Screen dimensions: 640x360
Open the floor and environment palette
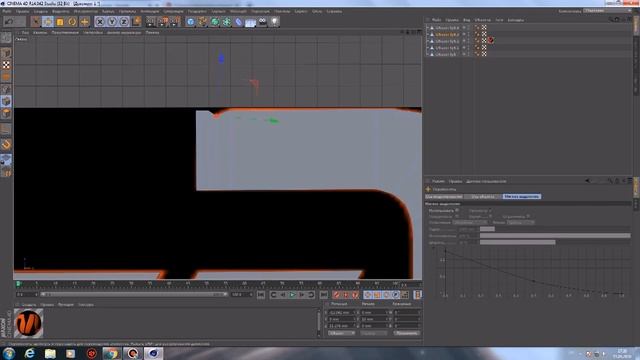point(251,21)
